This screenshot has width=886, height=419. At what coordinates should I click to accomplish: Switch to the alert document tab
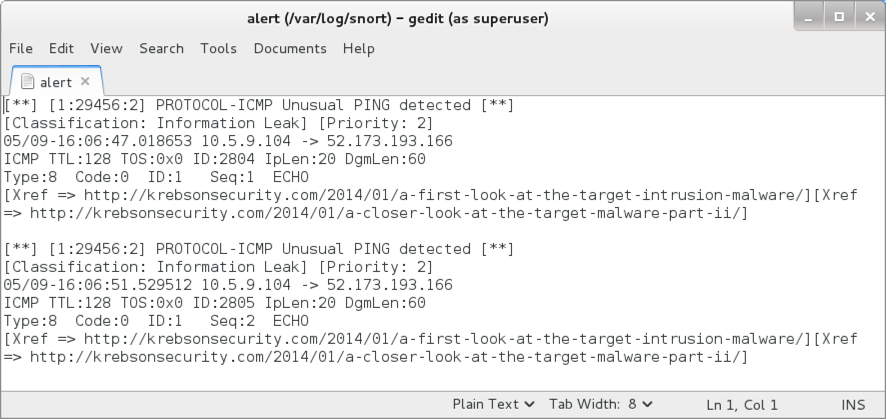click(56, 82)
